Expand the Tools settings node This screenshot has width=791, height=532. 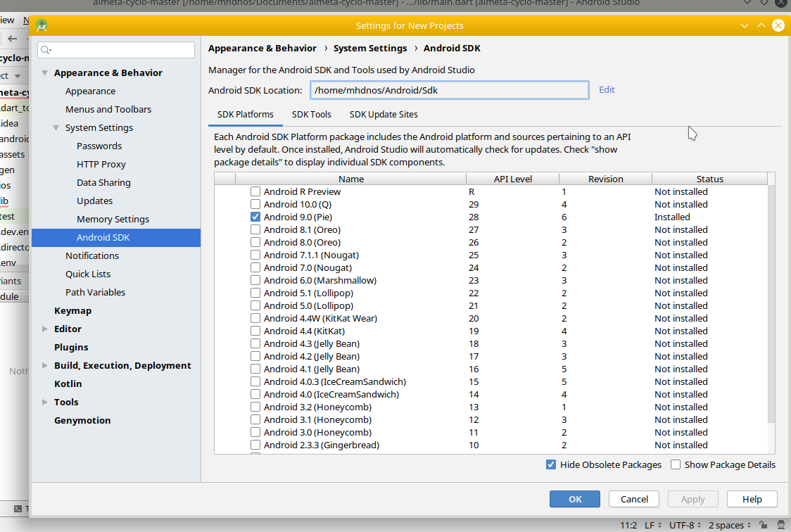coord(45,402)
